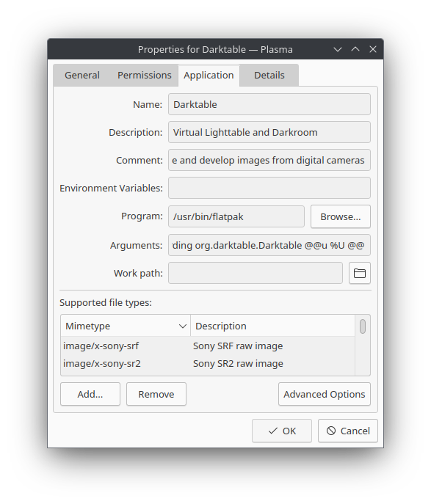Click the Environment Variables field
Viewport: 431px width, 504px height.
coord(269,188)
